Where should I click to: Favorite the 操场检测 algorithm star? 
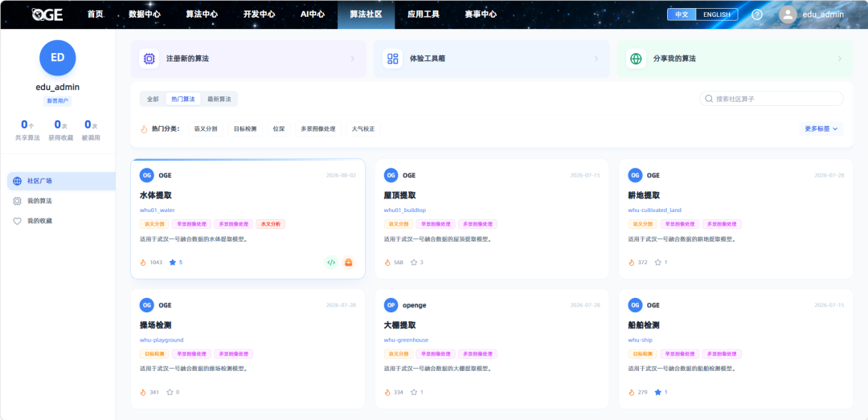pos(170,393)
